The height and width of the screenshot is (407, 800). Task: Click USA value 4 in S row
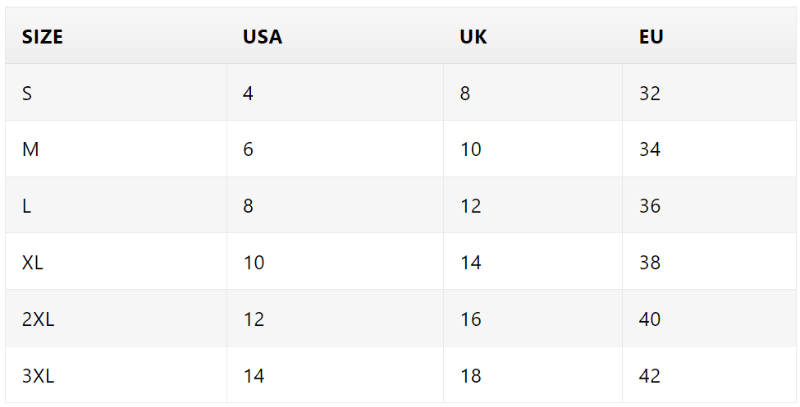[248, 93]
